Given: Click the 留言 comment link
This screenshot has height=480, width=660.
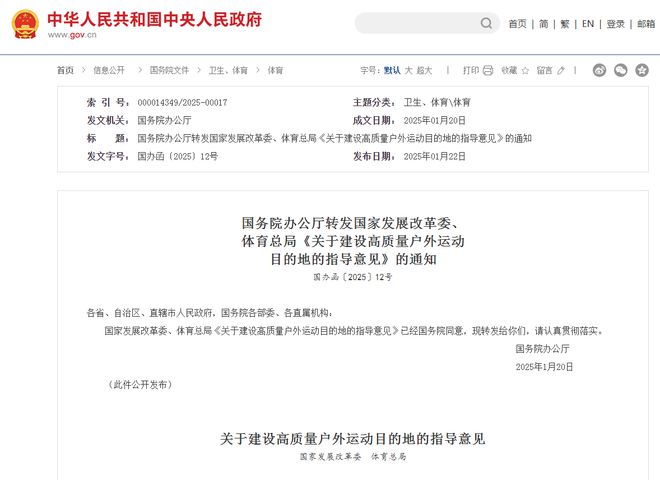Looking at the screenshot, I should pos(544,70).
